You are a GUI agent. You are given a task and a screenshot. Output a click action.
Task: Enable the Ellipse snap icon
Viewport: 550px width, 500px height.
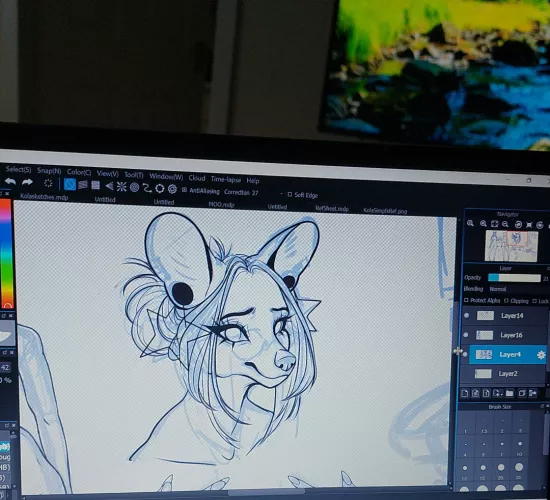[160, 188]
